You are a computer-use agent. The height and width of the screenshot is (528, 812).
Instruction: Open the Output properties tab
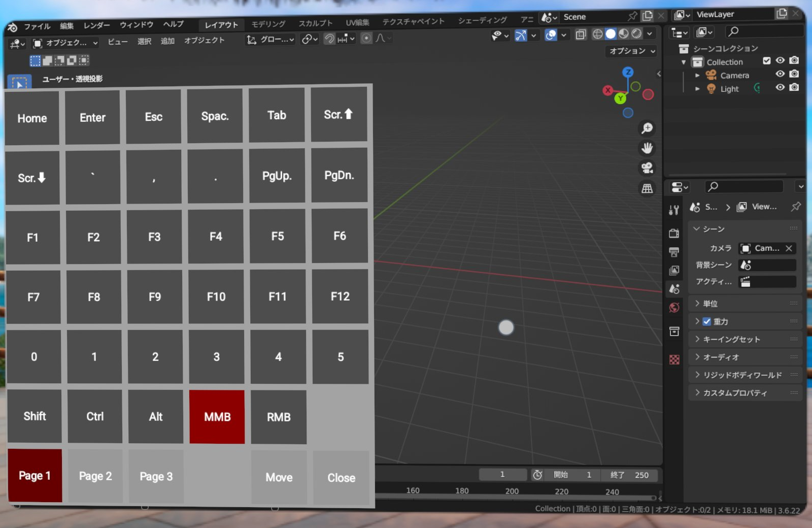[674, 252]
